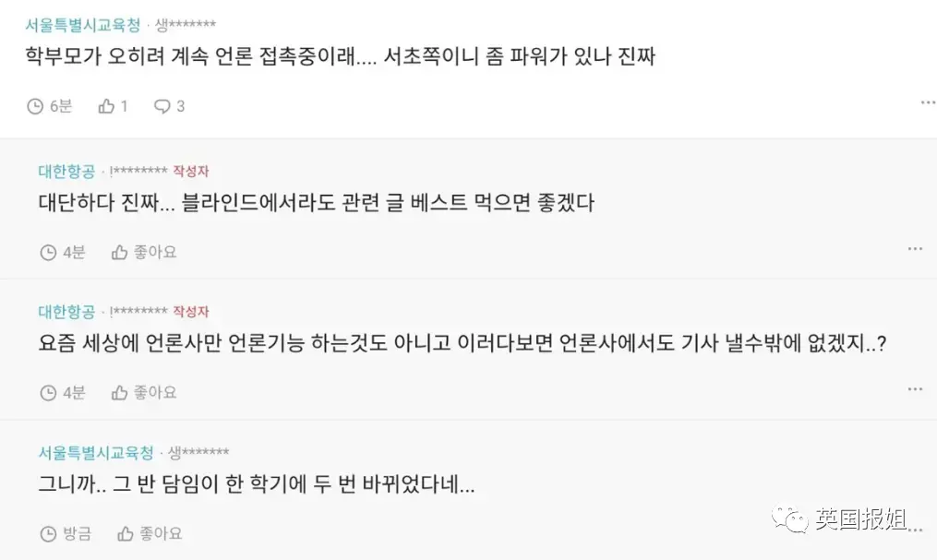Click clock icon on the 요즘 세상에 reply
The width and height of the screenshot is (937, 560).
[x=48, y=393]
